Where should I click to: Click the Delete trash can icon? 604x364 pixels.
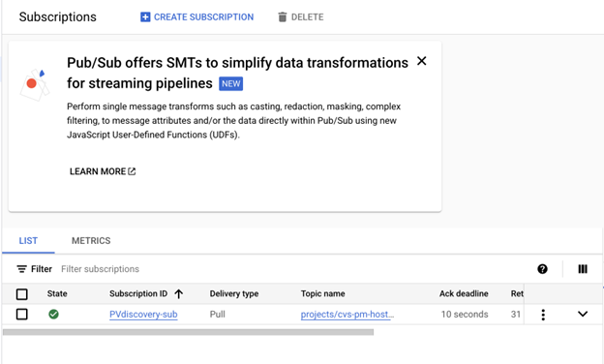pyautogui.click(x=283, y=17)
